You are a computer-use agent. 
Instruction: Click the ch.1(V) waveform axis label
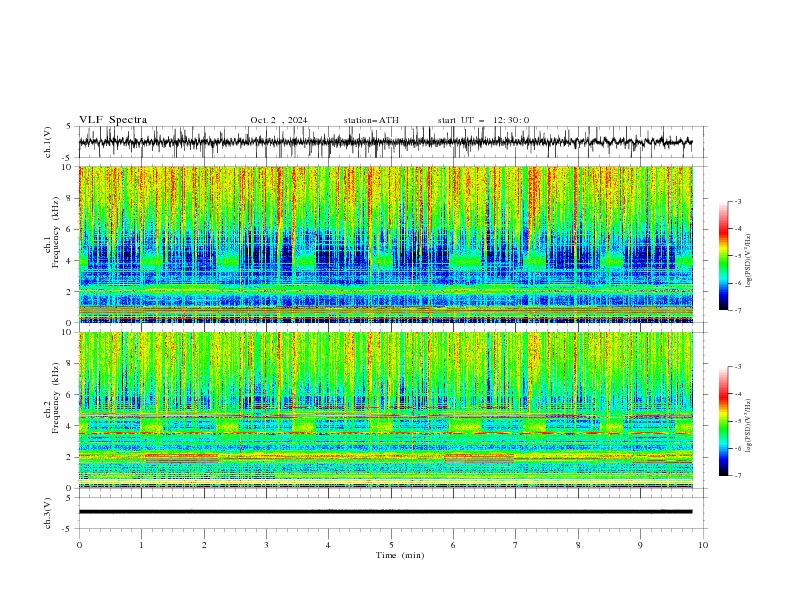pyautogui.click(x=47, y=142)
